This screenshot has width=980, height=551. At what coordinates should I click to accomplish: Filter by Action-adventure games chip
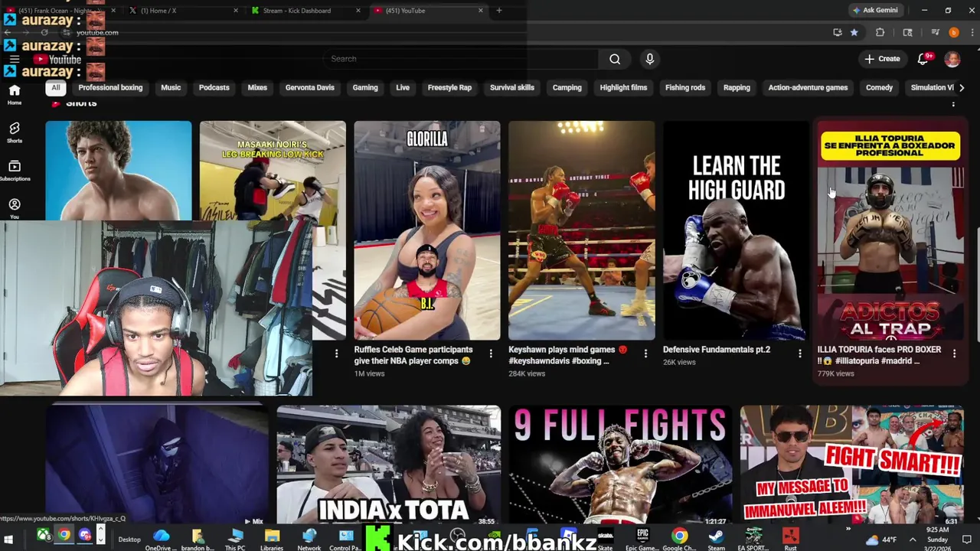808,87
